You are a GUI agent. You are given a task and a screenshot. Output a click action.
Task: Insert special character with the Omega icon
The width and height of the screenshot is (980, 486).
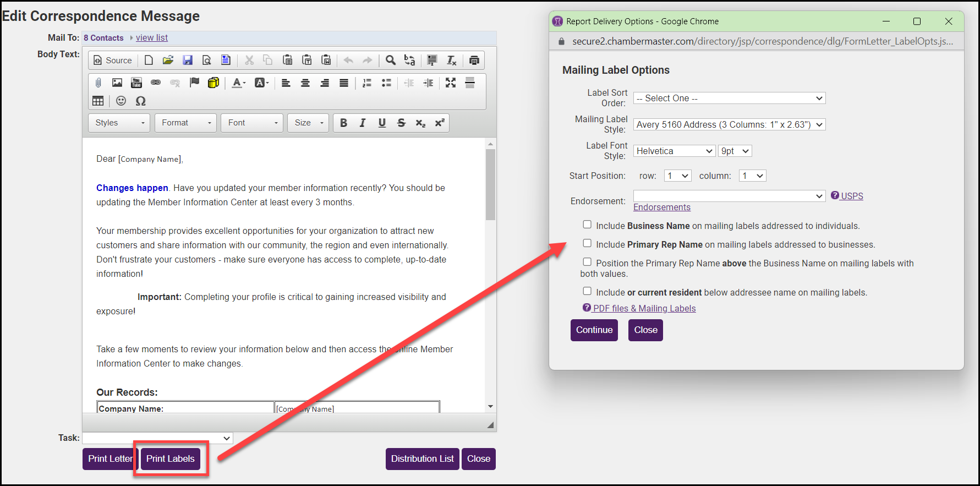pos(141,101)
